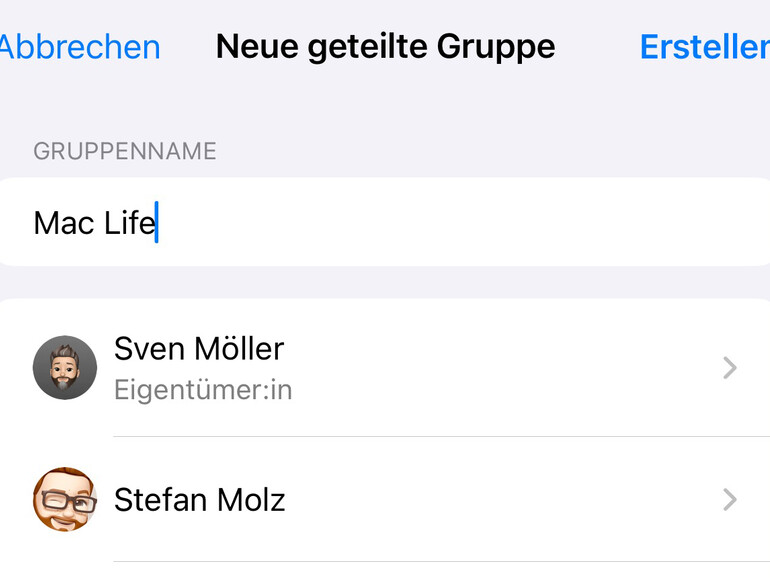
Task: Click the GRUPPENNAME section label
Action: click(125, 151)
